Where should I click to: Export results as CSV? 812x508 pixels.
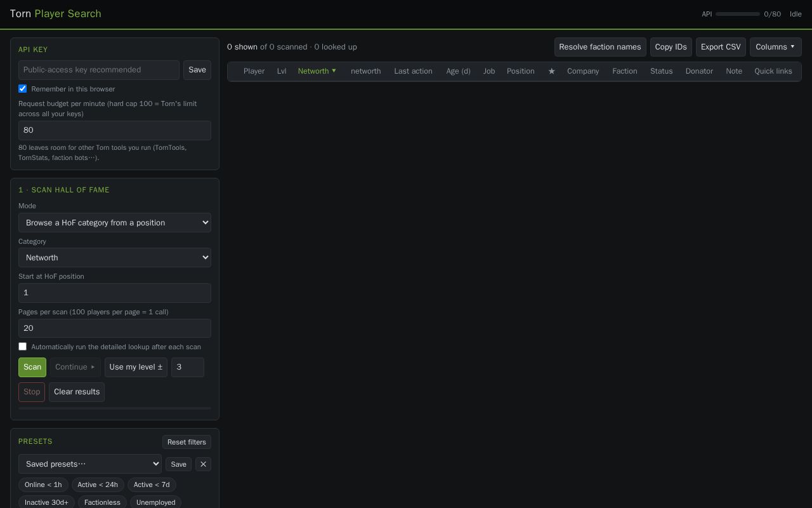[721, 47]
